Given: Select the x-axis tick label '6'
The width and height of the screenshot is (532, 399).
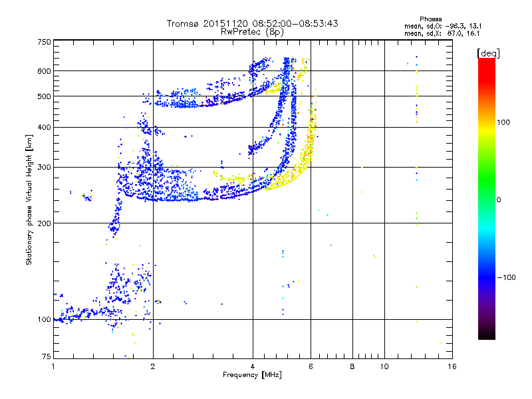Looking at the screenshot, I should pos(311,366).
